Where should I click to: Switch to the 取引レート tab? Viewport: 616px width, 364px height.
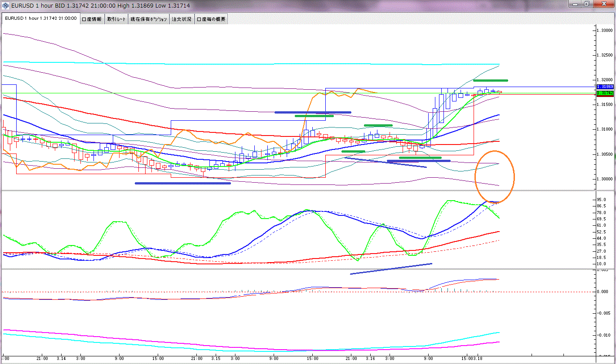(x=116, y=19)
